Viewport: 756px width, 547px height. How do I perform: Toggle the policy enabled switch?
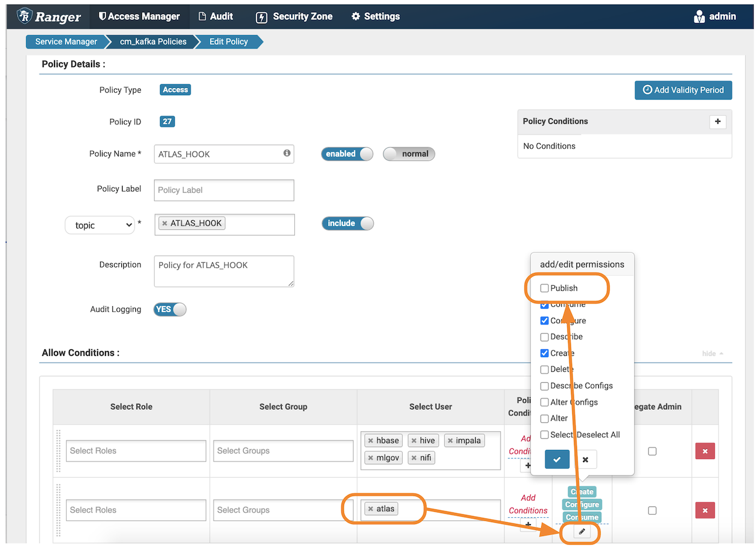point(347,154)
